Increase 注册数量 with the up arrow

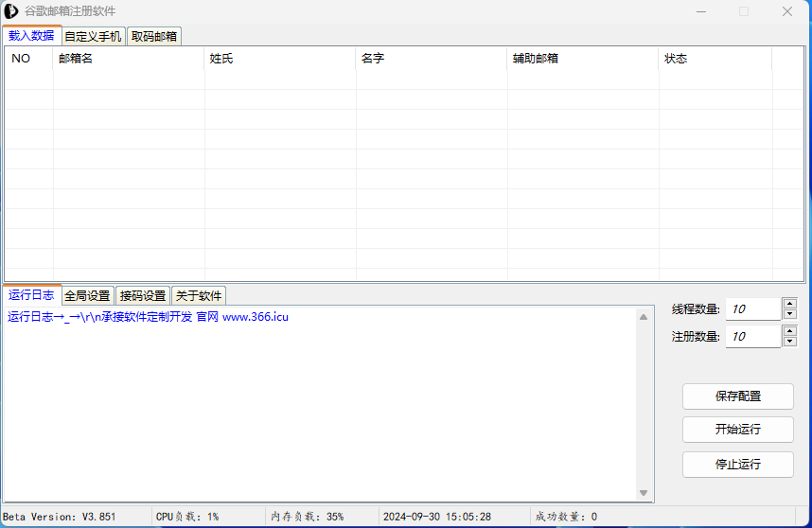click(790, 331)
